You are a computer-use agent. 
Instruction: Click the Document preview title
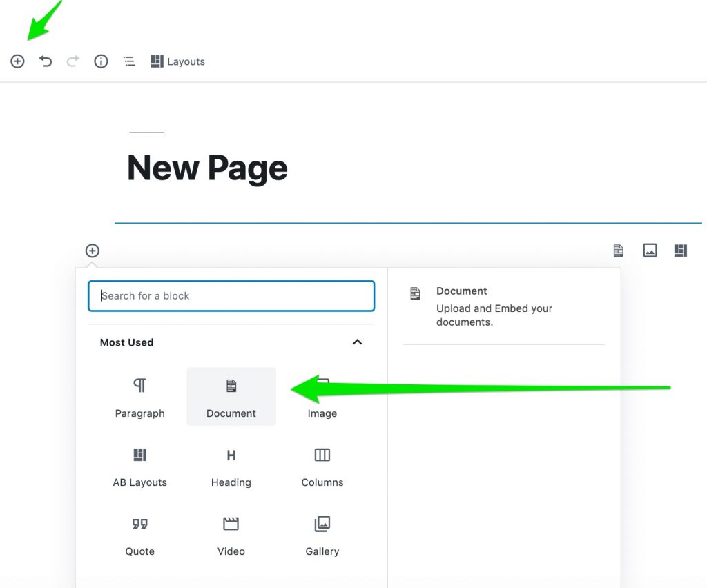coord(461,291)
